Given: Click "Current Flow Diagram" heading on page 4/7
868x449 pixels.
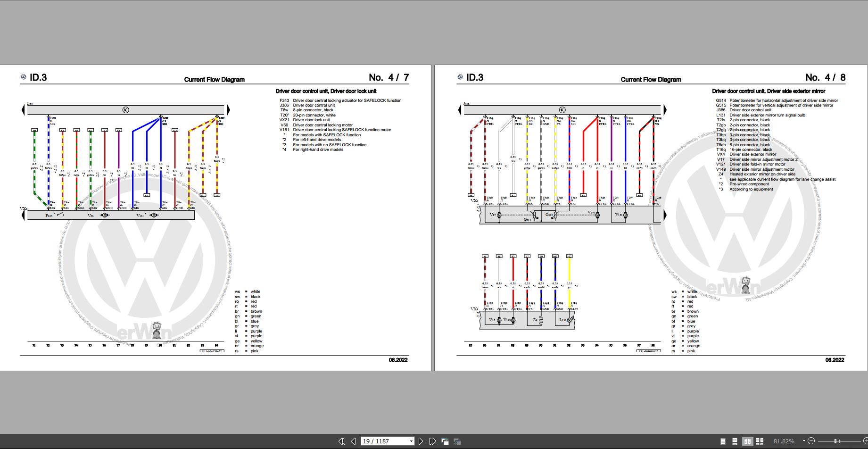Looking at the screenshot, I should [215, 80].
